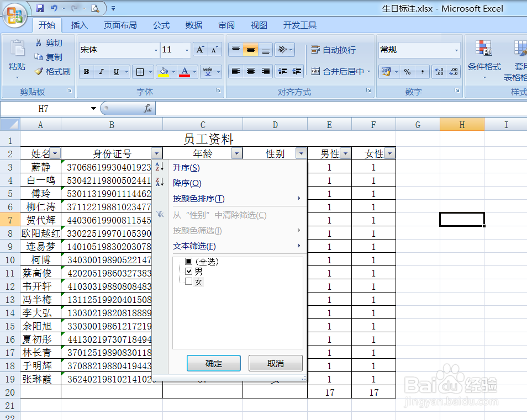Click the Office button logo
527x420 pixels.
(15, 15)
